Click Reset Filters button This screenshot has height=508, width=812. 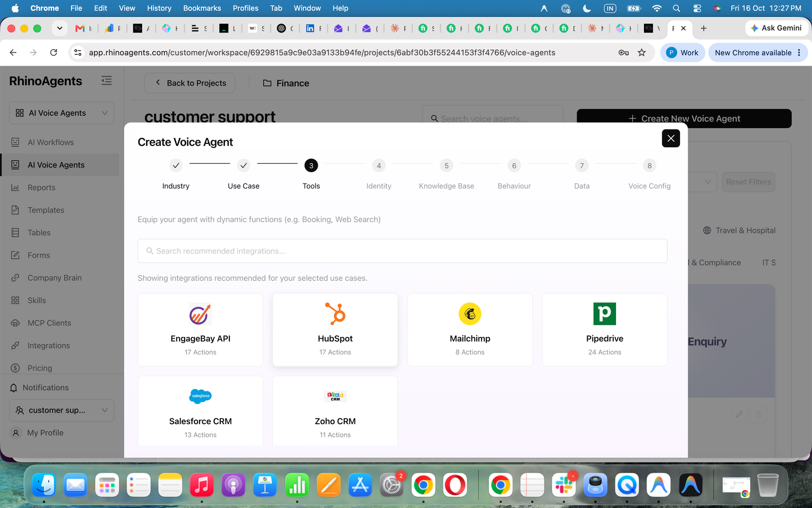point(749,182)
